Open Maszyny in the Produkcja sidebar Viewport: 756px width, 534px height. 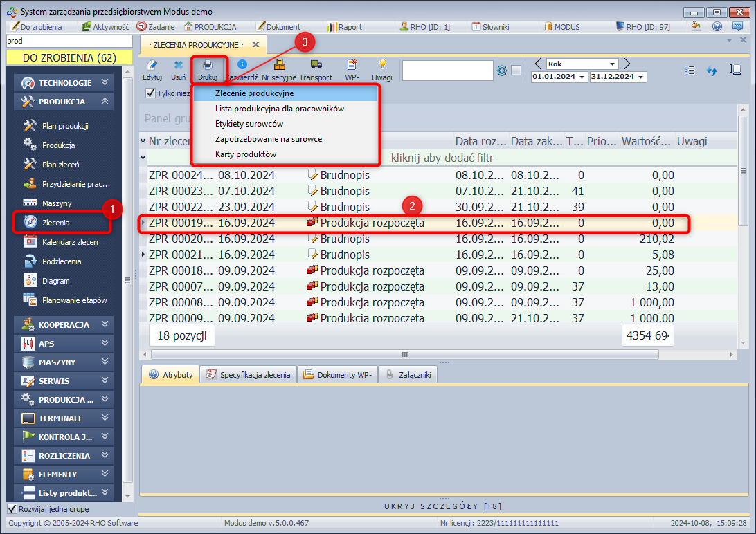[57, 203]
